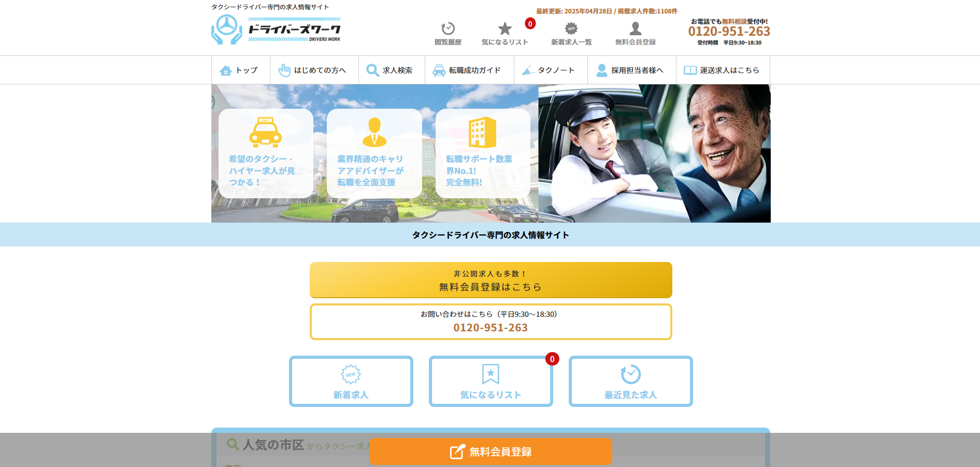The image size is (980, 467).
Task: Click the yellow taxi icon on the banner
Action: point(265,133)
